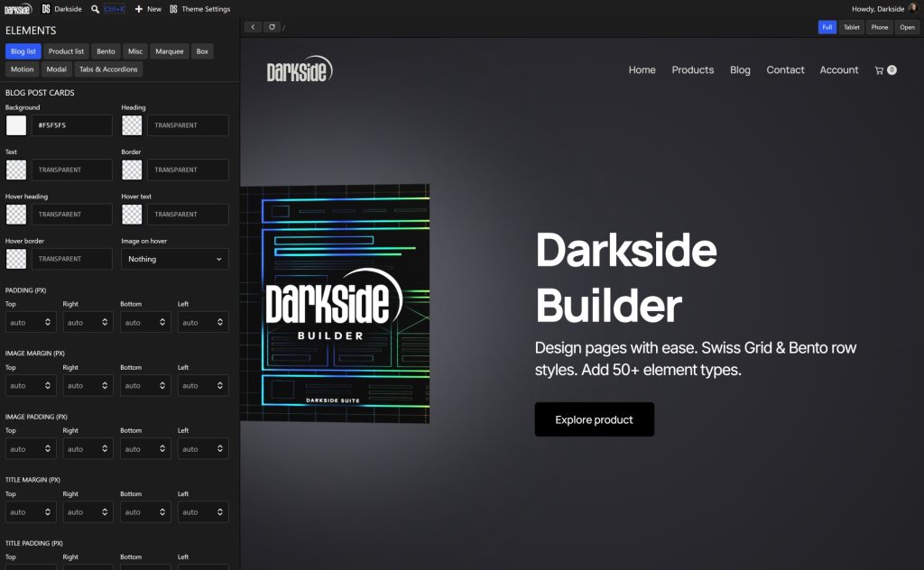Pick the Text color swatch
This screenshot has width=924, height=570.
16,170
